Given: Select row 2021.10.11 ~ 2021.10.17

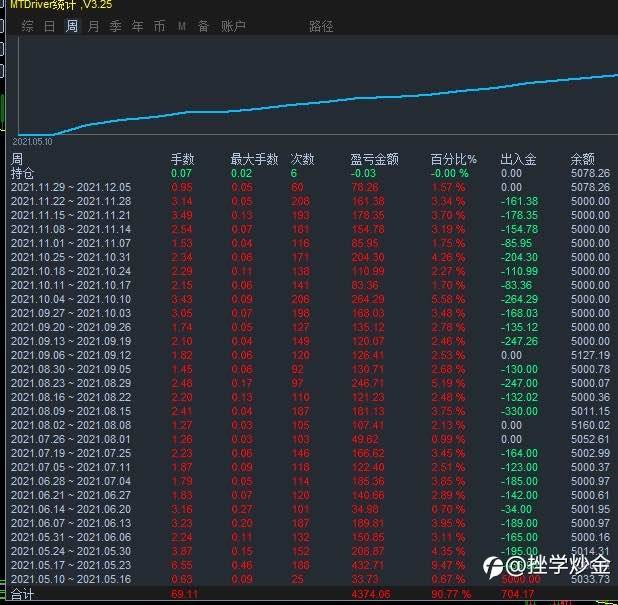Looking at the screenshot, I should 310,285.
